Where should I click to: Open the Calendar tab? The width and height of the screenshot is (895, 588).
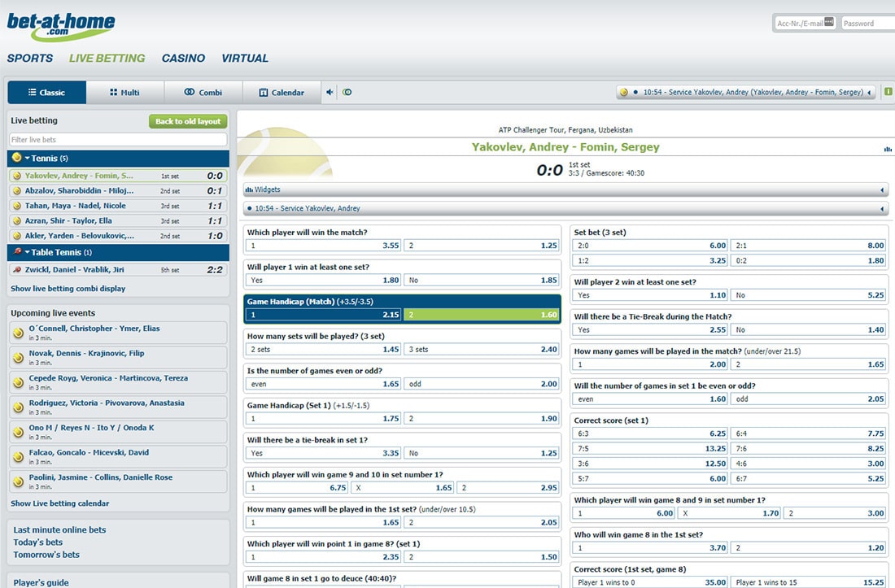pyautogui.click(x=282, y=93)
